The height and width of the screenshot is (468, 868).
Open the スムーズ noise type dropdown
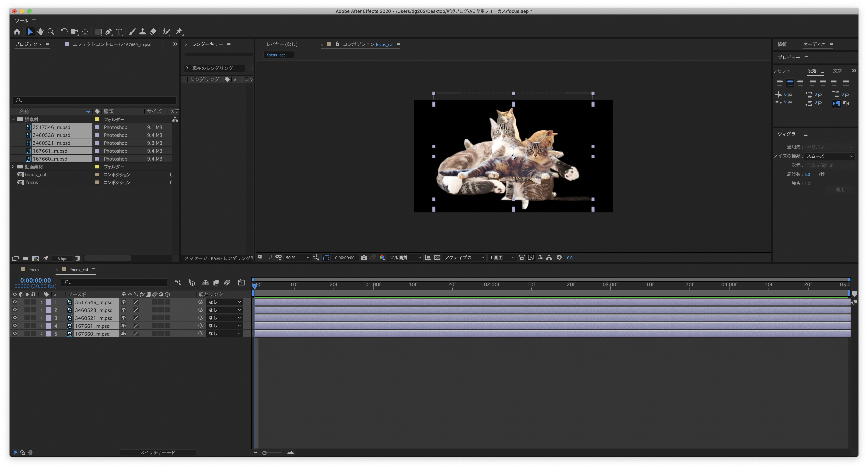[830, 156]
